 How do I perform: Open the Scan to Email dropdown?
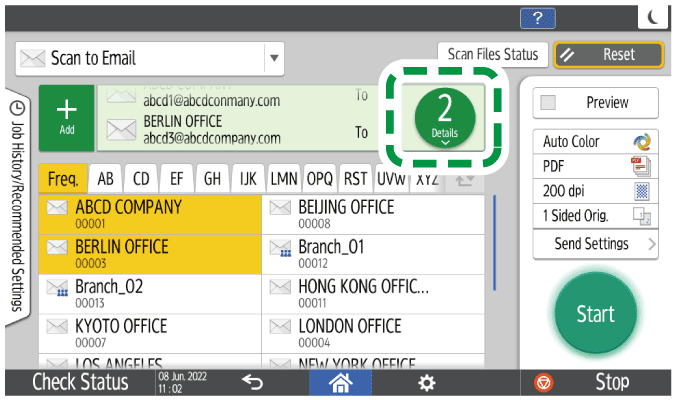pyautogui.click(x=273, y=59)
